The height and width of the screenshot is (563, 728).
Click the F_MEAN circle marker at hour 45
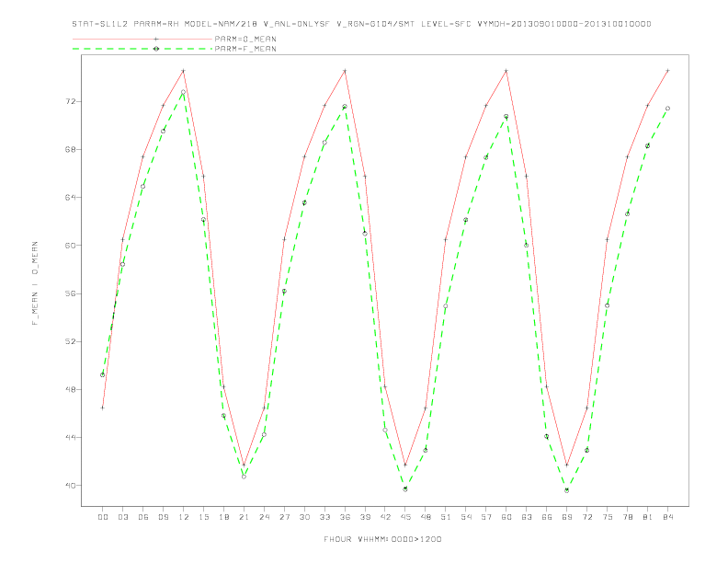coord(405,489)
